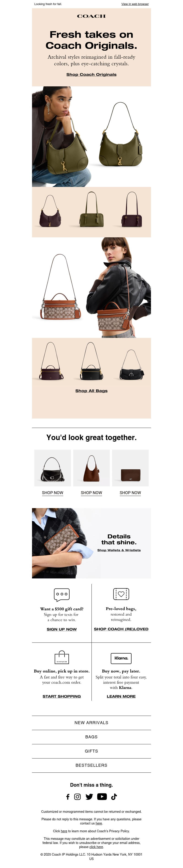
Task: Open the Gifts navigation item
Action: [91, 751]
